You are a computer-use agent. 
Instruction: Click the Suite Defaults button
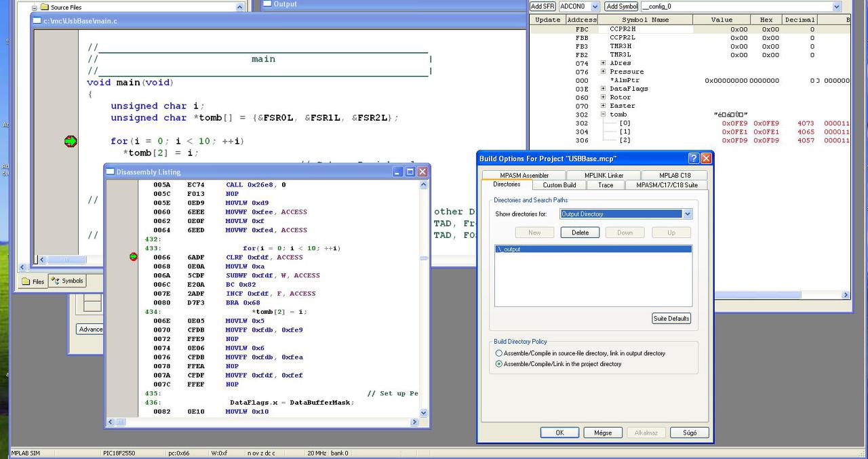pyautogui.click(x=671, y=319)
